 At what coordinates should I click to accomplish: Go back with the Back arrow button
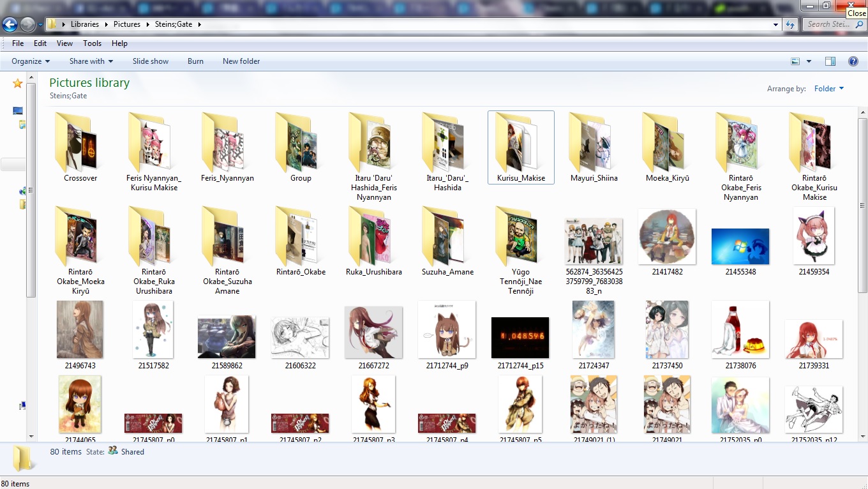tap(10, 24)
